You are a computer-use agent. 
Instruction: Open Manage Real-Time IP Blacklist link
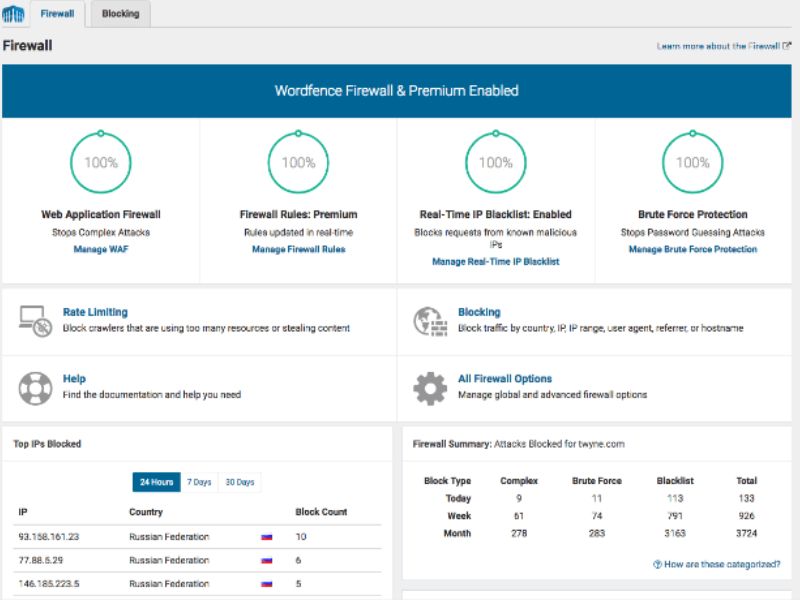(x=495, y=261)
